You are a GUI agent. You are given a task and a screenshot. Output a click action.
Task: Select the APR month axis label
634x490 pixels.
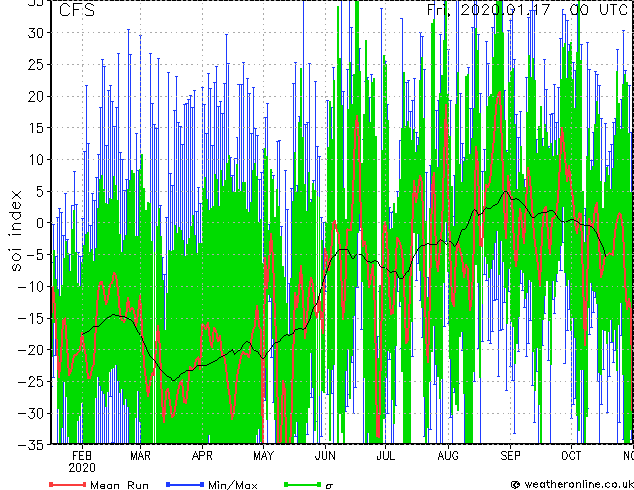pos(202,456)
